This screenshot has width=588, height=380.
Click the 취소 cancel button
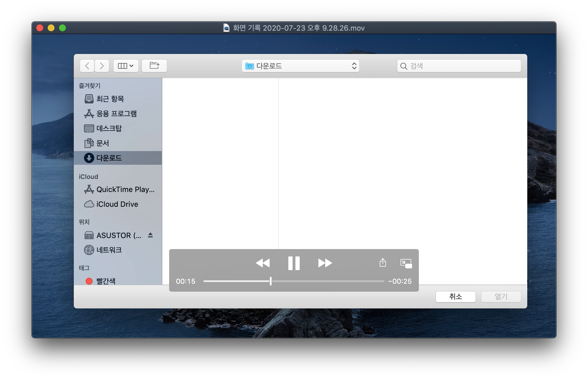(455, 297)
